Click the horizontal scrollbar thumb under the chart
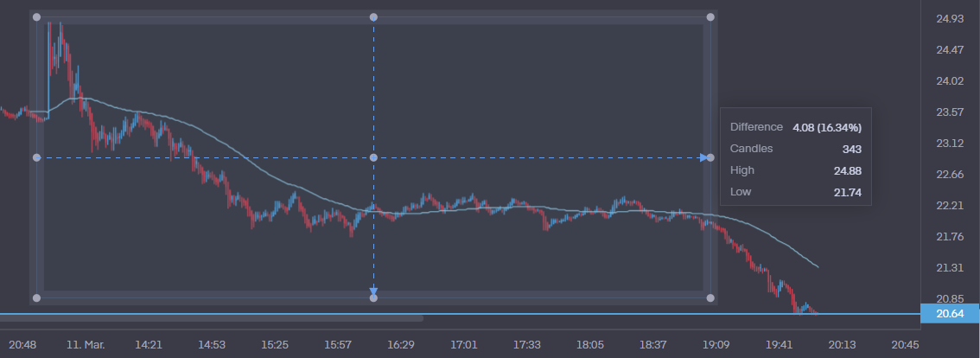The height and width of the screenshot is (358, 980). (212, 318)
